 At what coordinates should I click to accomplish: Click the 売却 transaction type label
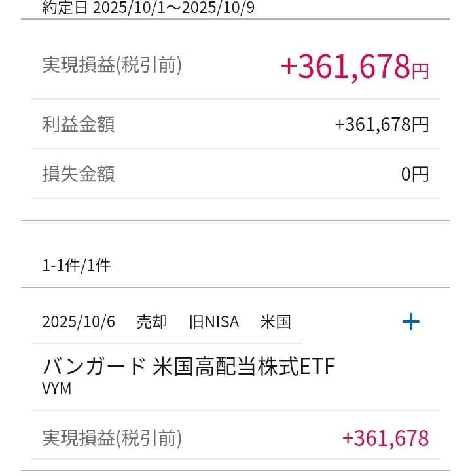pos(152,322)
